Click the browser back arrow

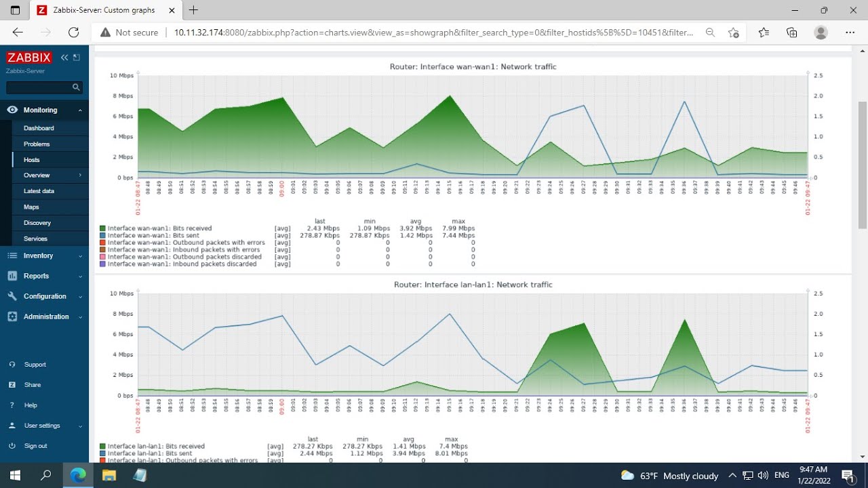(18, 32)
